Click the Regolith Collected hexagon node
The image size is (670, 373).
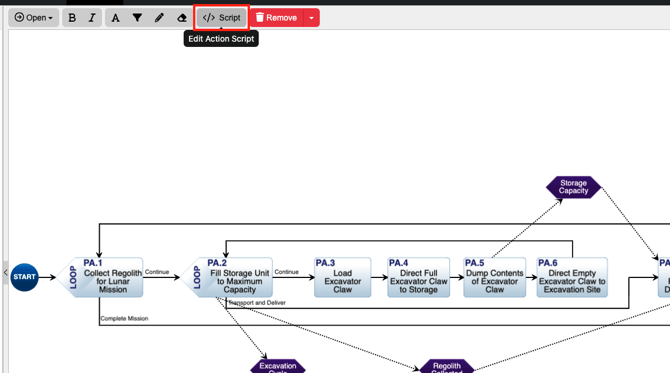tap(447, 367)
